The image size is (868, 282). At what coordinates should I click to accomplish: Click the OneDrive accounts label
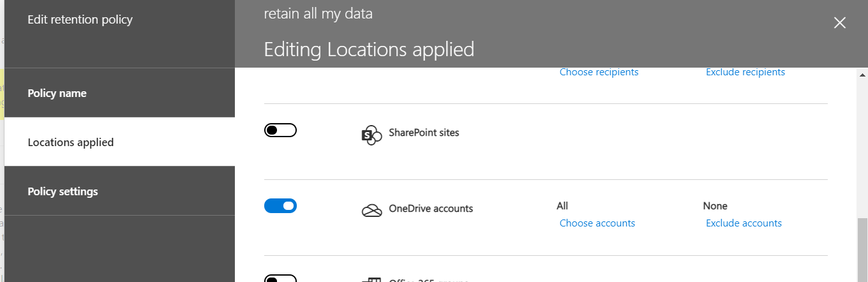431,208
